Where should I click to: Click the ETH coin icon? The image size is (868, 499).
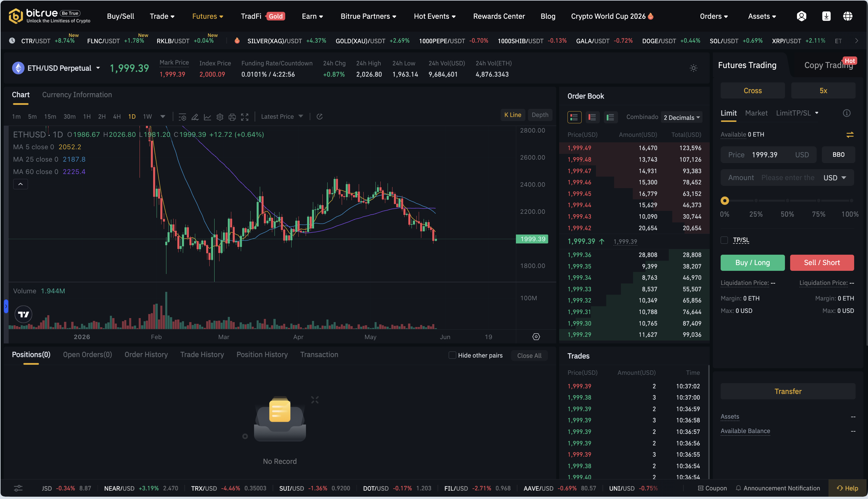tap(18, 68)
